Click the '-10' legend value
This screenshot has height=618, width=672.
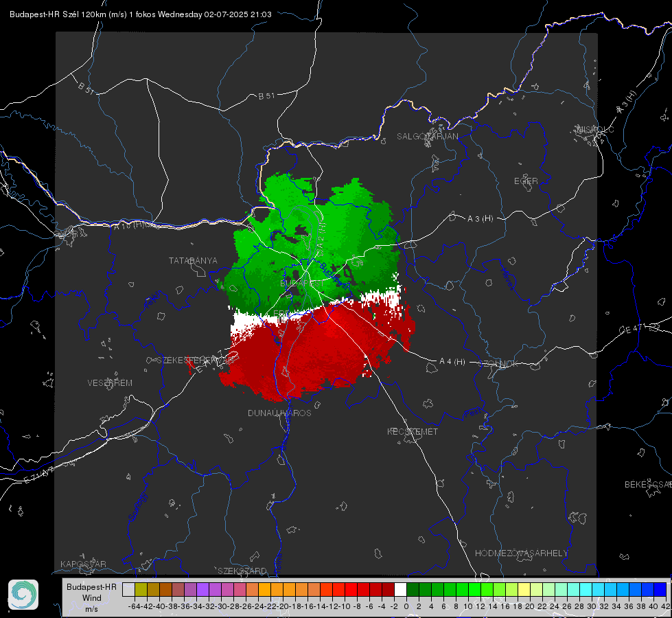345,606
